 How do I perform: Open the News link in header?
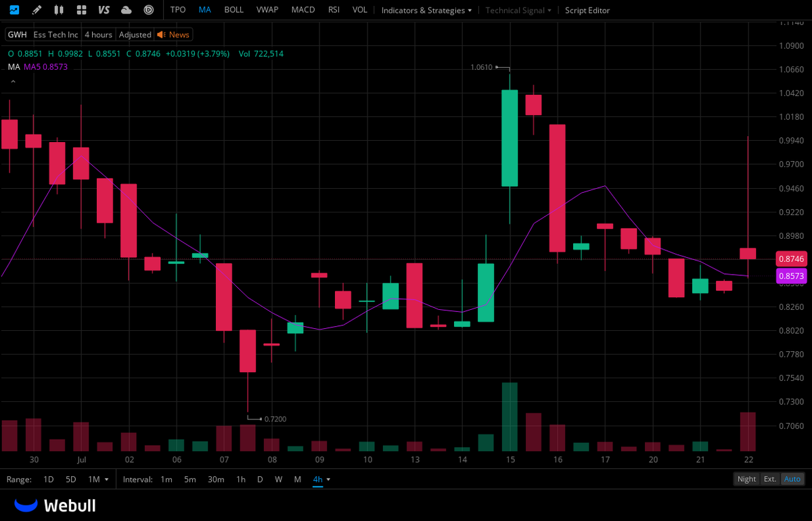(179, 35)
